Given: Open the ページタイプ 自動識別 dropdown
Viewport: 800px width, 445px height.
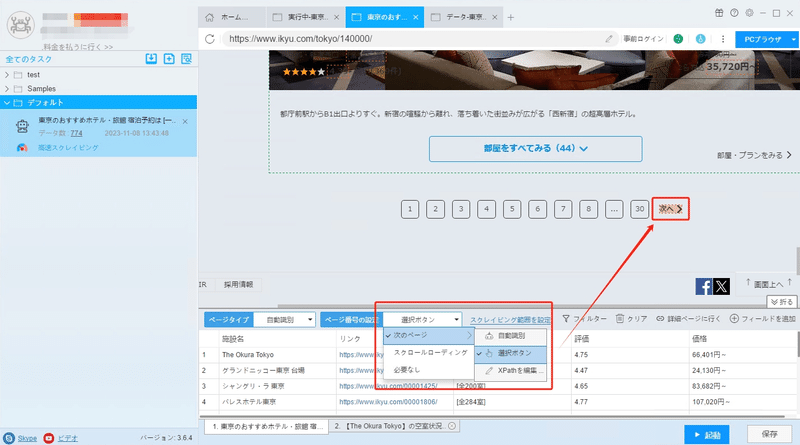Looking at the screenshot, I should coord(284,319).
